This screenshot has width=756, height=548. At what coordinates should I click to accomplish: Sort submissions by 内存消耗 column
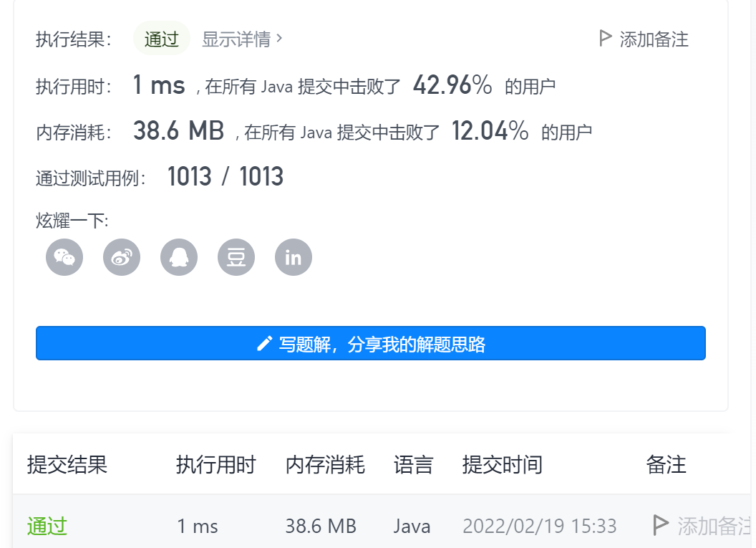coord(325,465)
